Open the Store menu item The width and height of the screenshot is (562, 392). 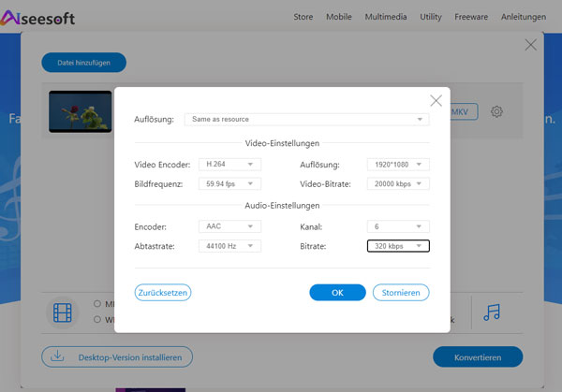[303, 18]
